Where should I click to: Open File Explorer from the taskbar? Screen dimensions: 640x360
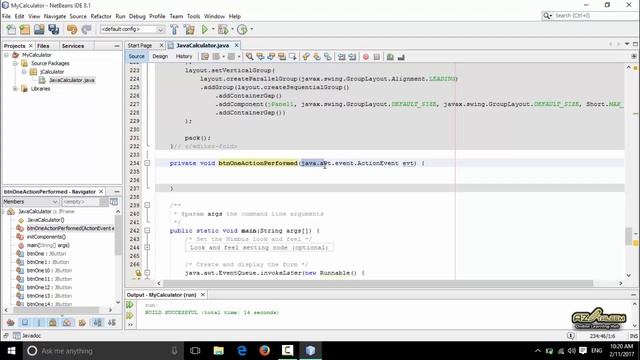click(x=219, y=351)
